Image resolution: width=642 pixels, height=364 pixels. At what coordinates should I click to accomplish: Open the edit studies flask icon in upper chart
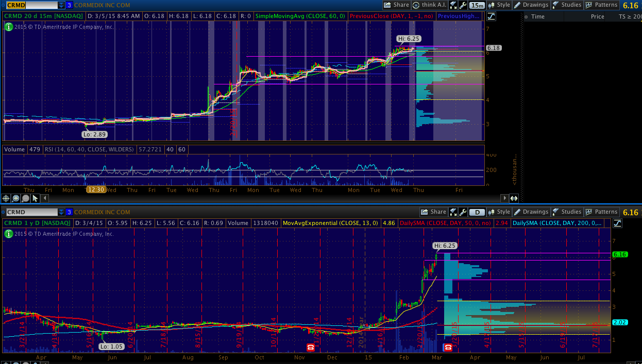click(453, 5)
